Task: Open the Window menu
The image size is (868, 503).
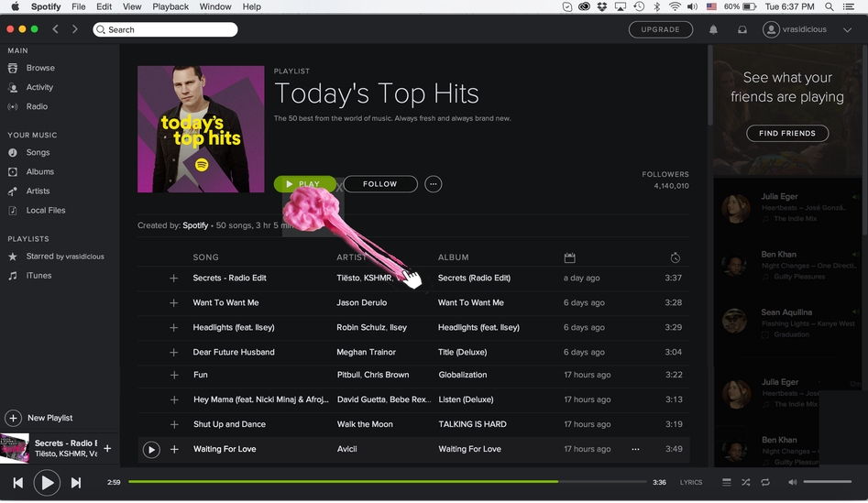Action: click(215, 6)
